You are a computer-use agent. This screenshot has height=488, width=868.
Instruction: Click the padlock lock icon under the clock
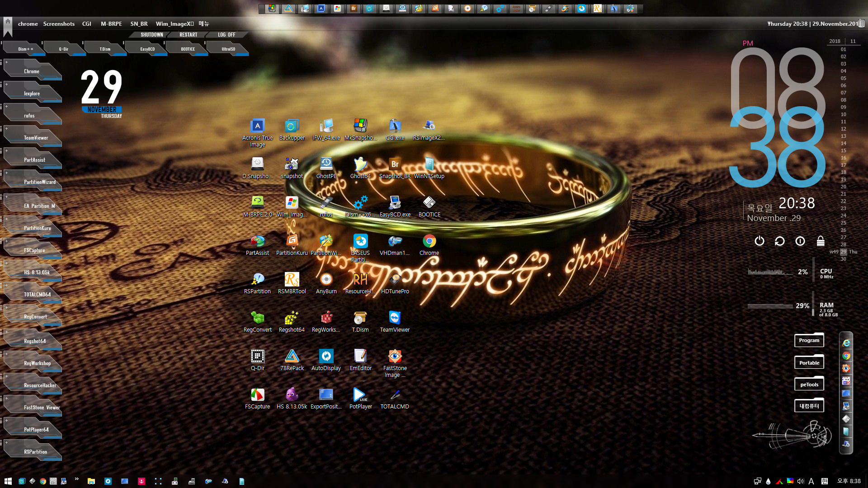coord(821,241)
